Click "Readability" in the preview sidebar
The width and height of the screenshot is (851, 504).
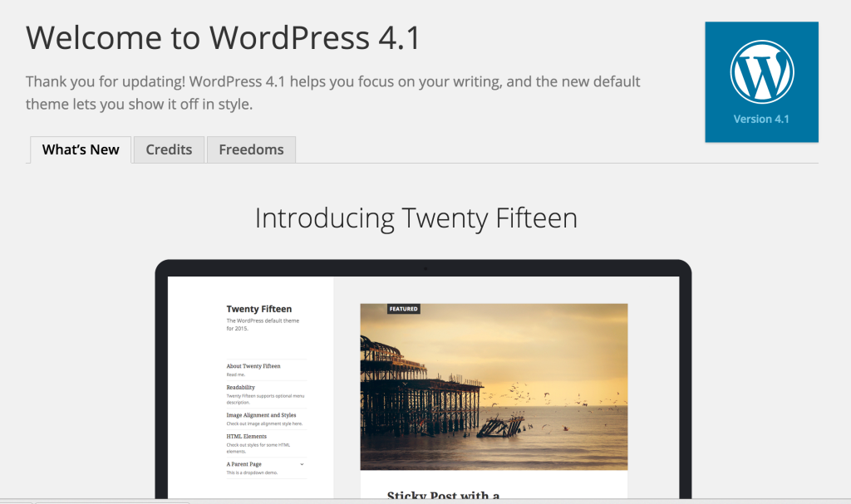pyautogui.click(x=240, y=388)
